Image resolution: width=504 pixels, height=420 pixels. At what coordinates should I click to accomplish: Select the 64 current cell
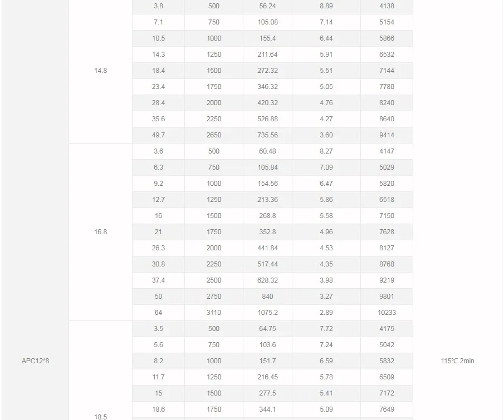(x=159, y=313)
